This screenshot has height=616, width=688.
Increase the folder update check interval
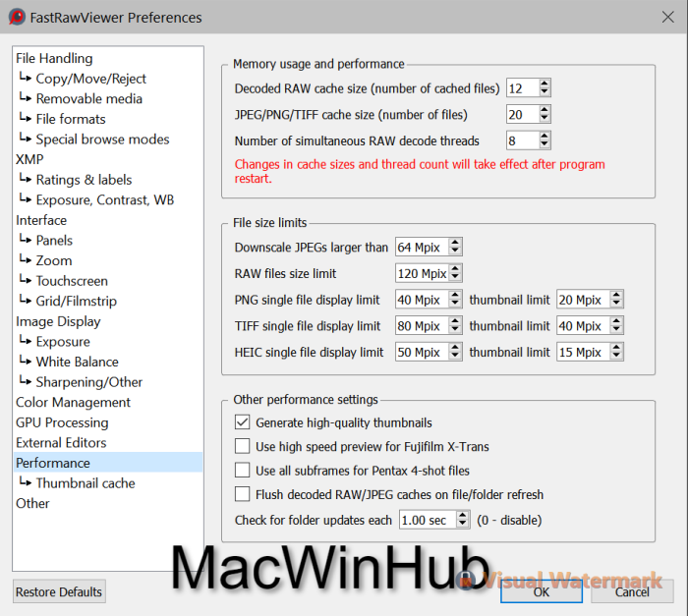(463, 516)
